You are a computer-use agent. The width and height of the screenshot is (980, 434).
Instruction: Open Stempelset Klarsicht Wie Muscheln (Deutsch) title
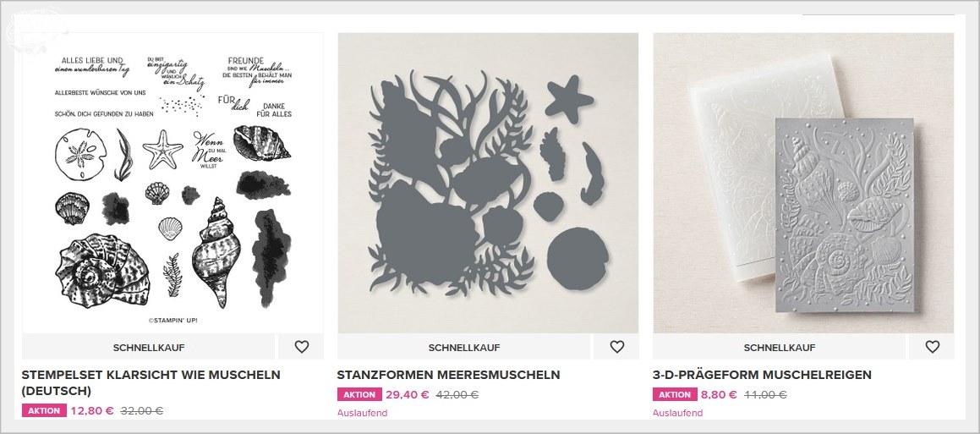(151, 382)
